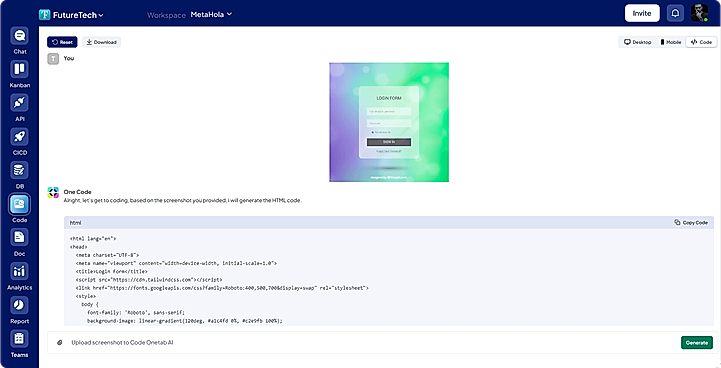
Task: Switch to Mobile preview tab
Action: [671, 42]
